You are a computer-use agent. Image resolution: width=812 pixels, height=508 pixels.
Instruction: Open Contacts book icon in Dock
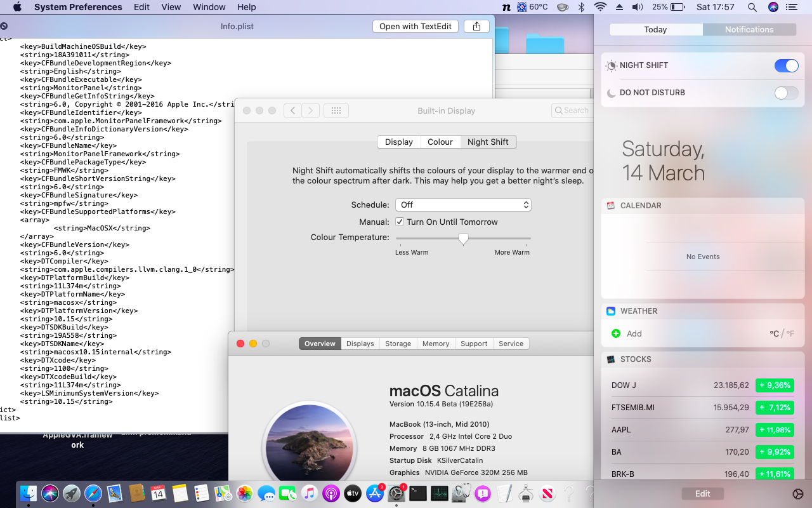tap(137, 493)
